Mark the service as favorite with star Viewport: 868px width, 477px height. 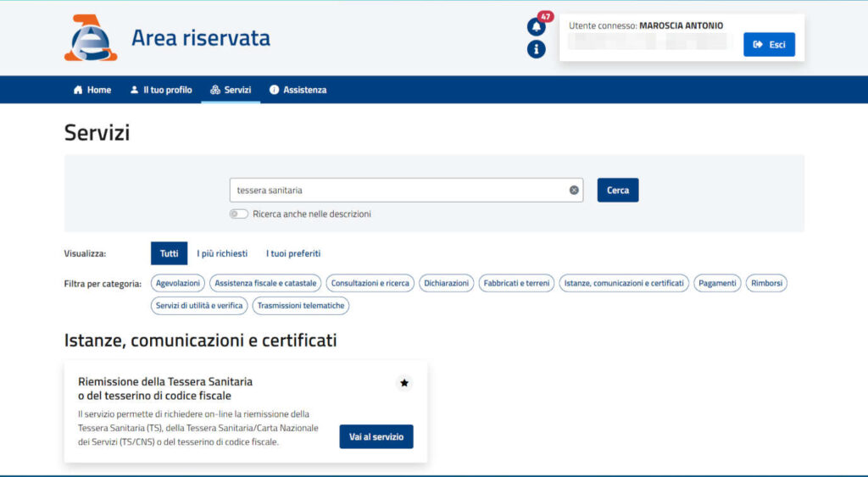coord(404,383)
